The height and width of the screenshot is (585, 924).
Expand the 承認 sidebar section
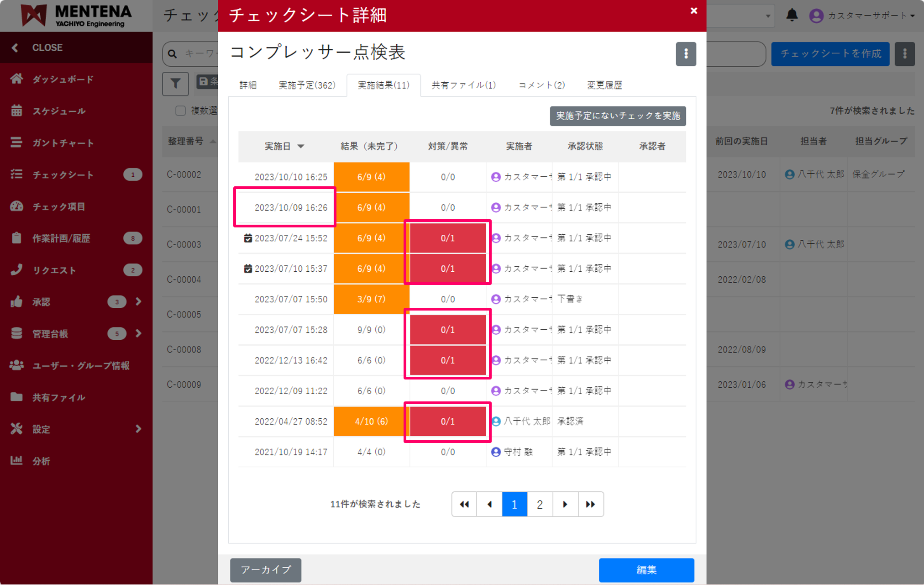138,301
